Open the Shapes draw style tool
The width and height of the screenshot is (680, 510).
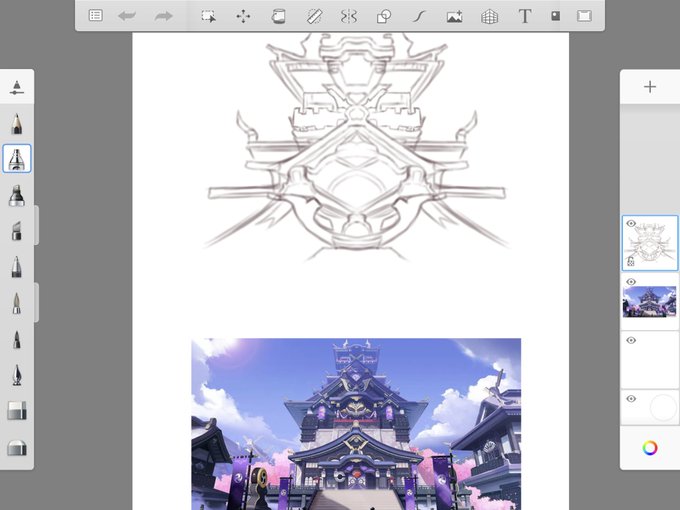coord(384,16)
